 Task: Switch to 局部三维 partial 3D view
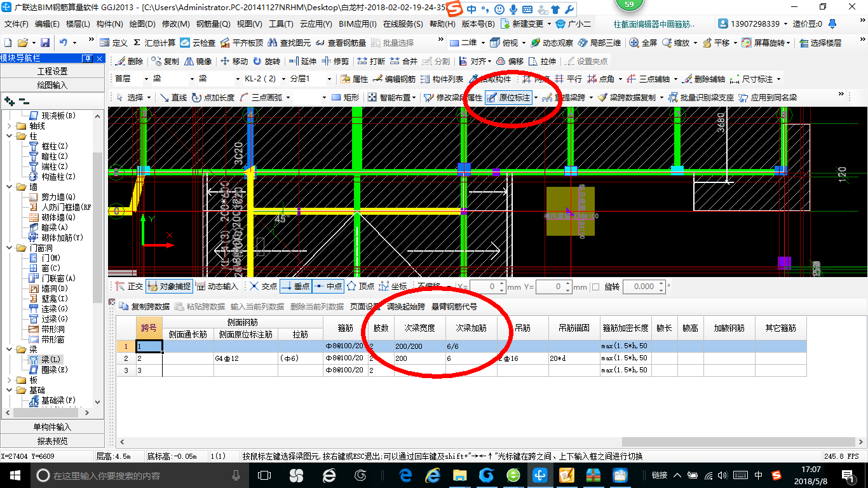tap(599, 43)
